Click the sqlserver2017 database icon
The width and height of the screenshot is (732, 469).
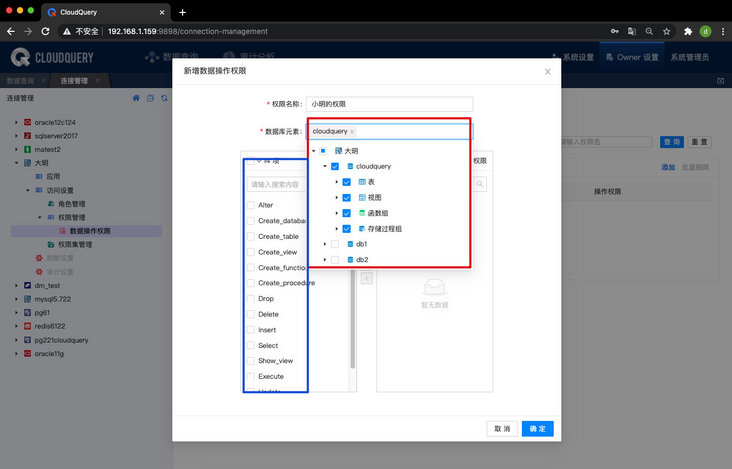(x=28, y=136)
